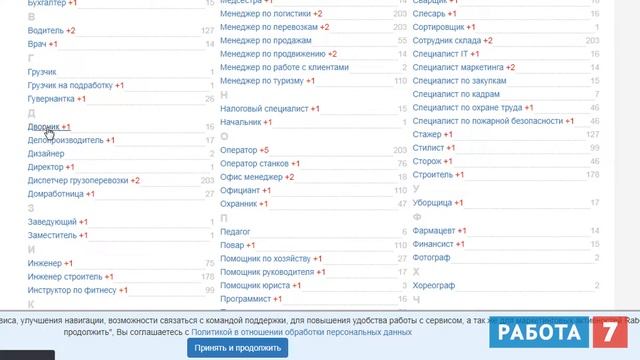This screenshot has width=640, height=360.
Task: Open the 'Заведующий' link
Action: pyautogui.click(x=52, y=222)
